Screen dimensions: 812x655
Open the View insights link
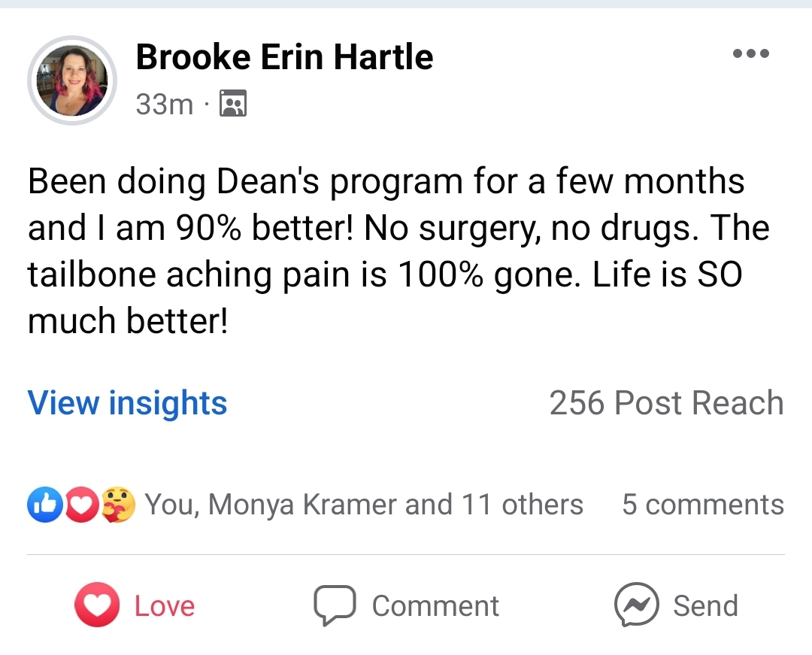point(126,402)
